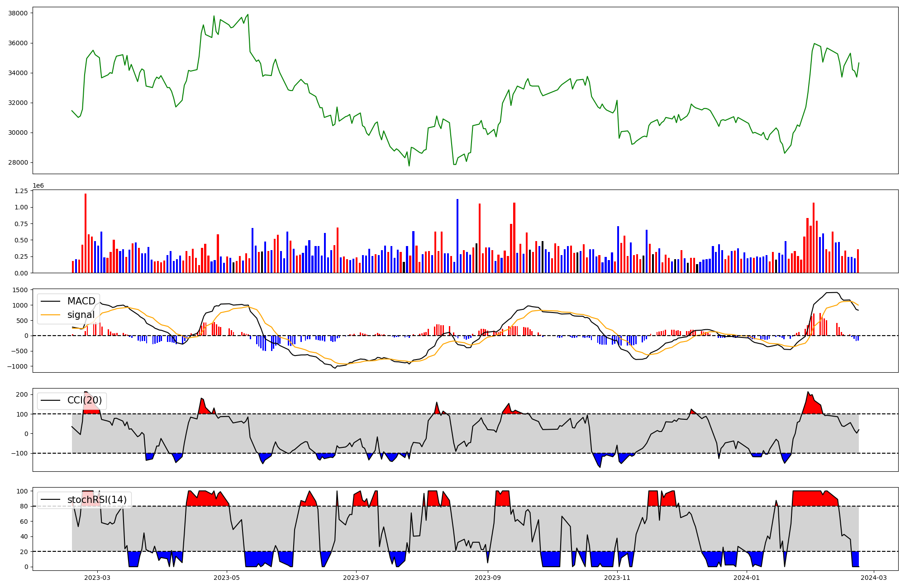Click the 2023-09 x-axis date label
905x588 pixels.
click(x=488, y=578)
